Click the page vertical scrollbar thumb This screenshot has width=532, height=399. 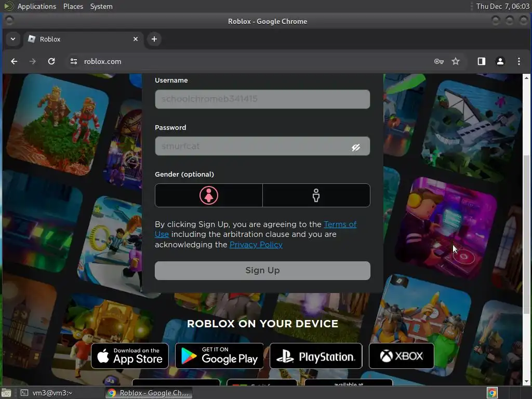pos(526,234)
